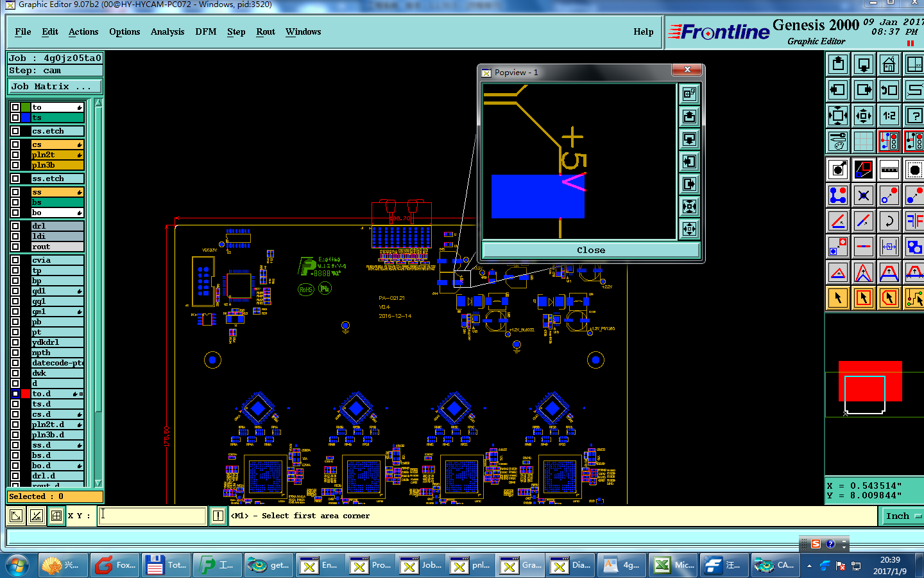Open the Windows dropdown menu

pos(304,31)
